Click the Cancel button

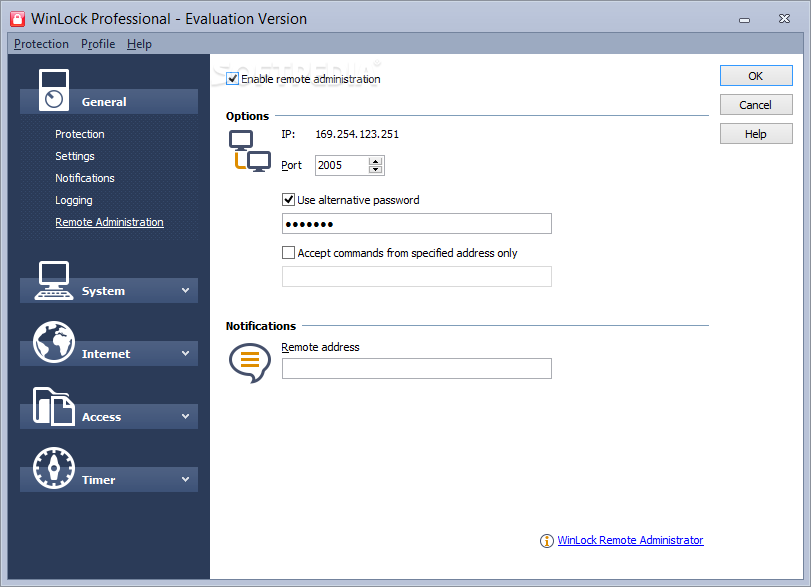[x=756, y=104]
